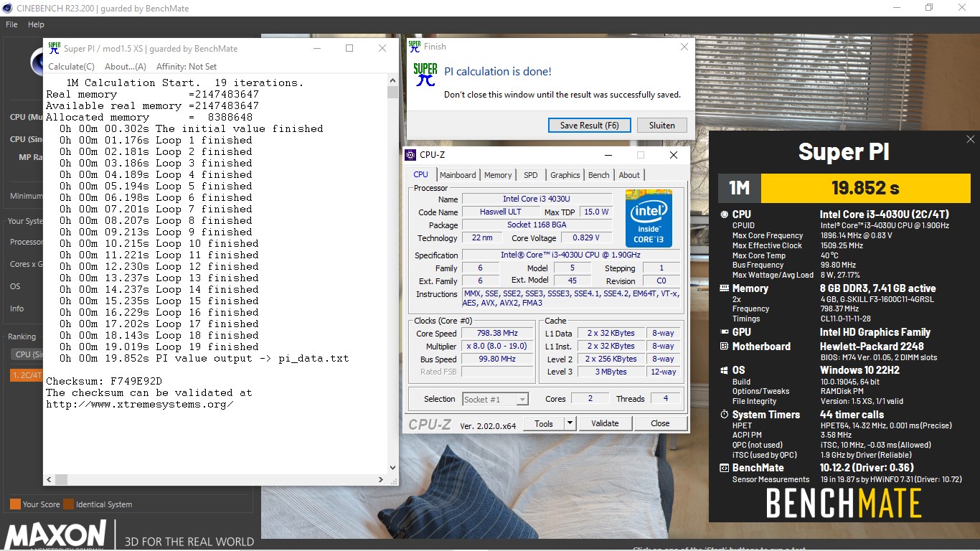Click Cinebench title bar app icon
Viewport: 980px width, 551px height.
click(7, 7)
